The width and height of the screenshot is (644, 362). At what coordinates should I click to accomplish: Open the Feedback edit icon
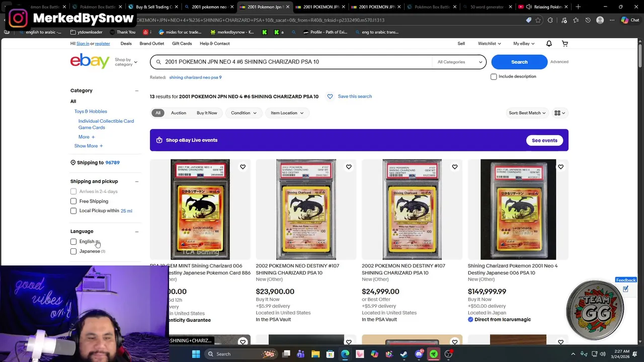click(x=625, y=289)
